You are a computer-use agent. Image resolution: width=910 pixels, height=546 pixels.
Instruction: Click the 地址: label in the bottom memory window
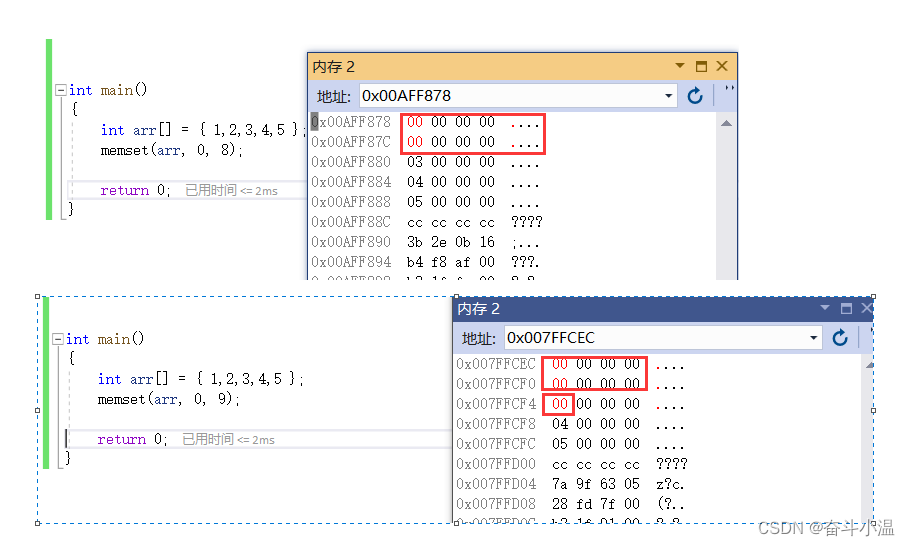479,338
